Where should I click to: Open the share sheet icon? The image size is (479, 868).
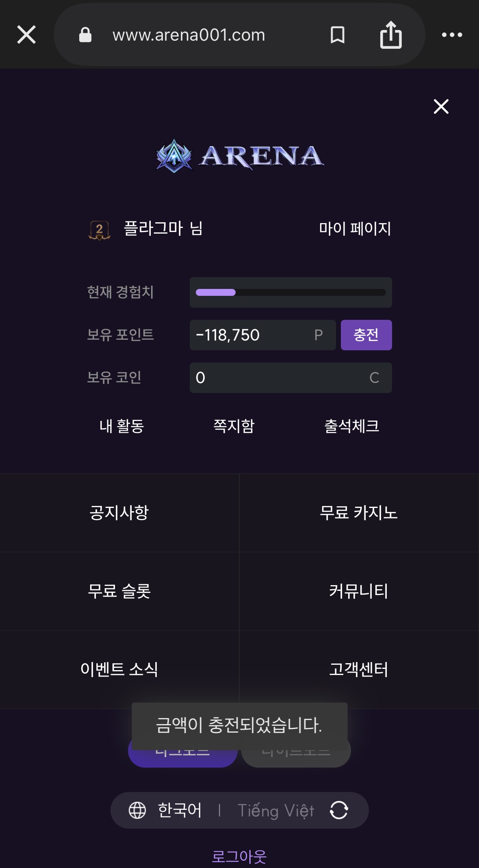391,35
